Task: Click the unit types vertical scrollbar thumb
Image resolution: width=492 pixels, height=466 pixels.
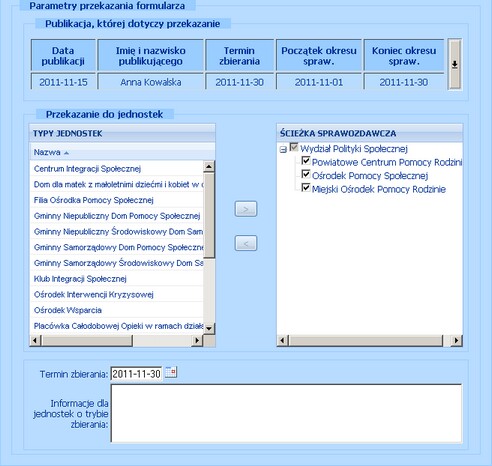Action: click(209, 215)
